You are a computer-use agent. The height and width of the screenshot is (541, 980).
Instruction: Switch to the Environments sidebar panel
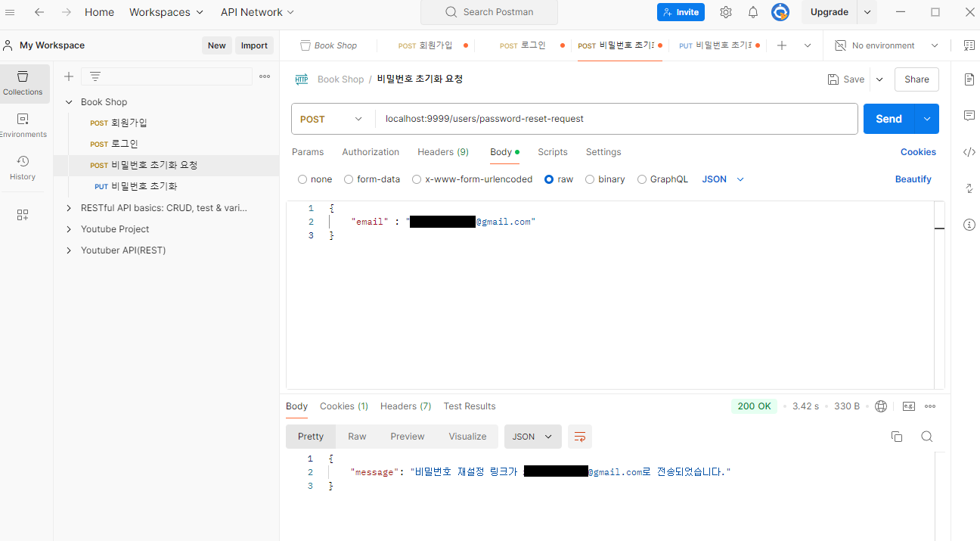[23, 126]
